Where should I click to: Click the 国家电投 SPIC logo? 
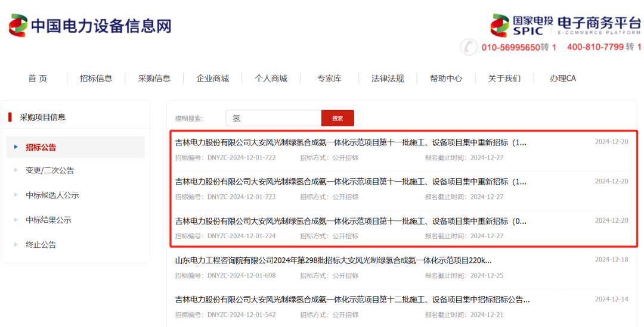(x=516, y=25)
